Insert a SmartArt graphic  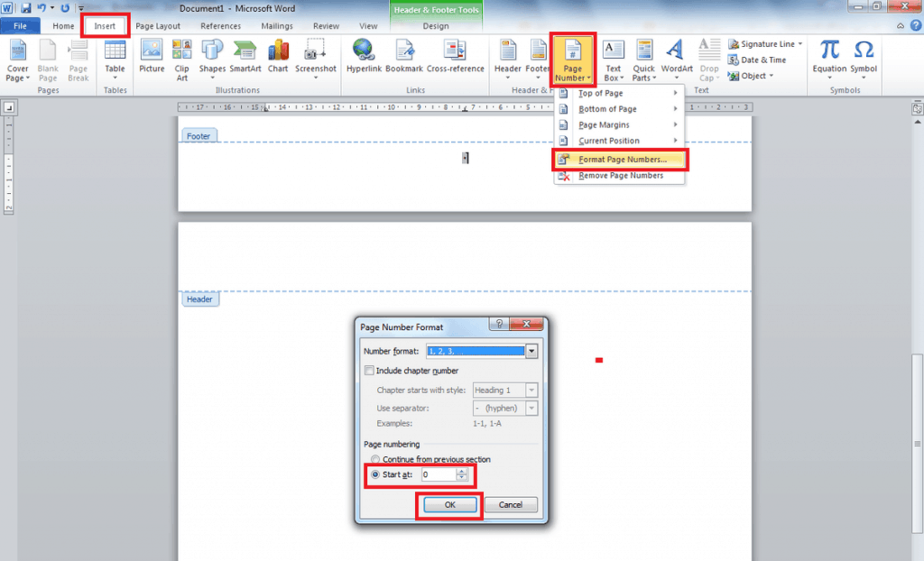tap(245, 56)
